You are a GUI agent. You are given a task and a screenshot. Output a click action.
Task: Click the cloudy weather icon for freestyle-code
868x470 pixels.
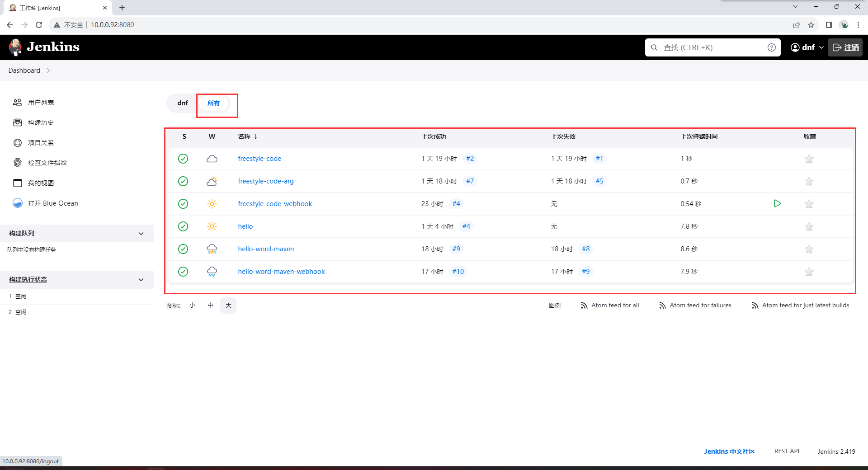[x=212, y=159]
